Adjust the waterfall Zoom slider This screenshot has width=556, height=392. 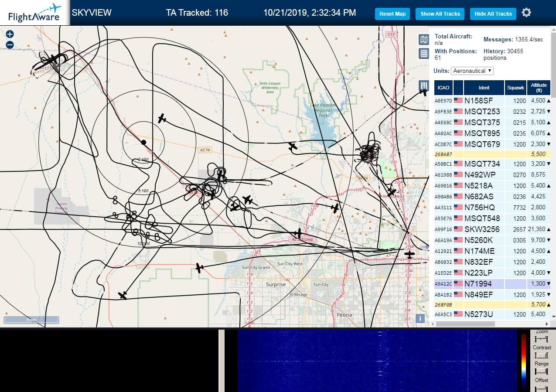click(x=542, y=339)
